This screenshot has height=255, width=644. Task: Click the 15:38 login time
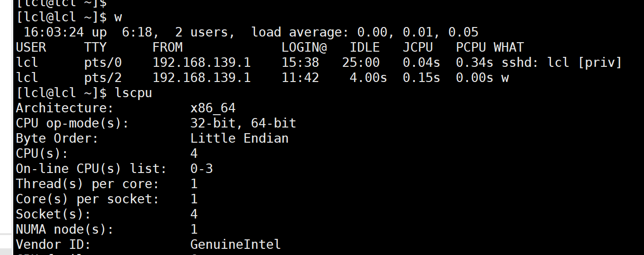(300, 63)
